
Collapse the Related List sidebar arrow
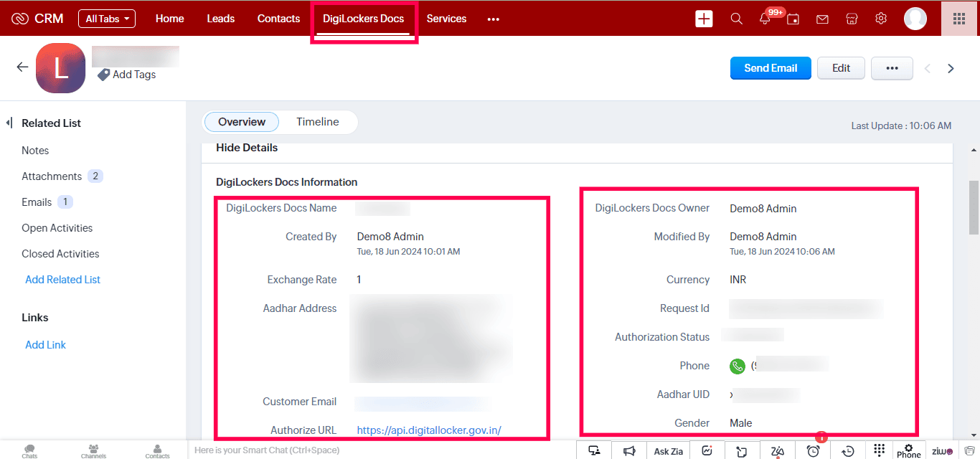click(x=9, y=123)
